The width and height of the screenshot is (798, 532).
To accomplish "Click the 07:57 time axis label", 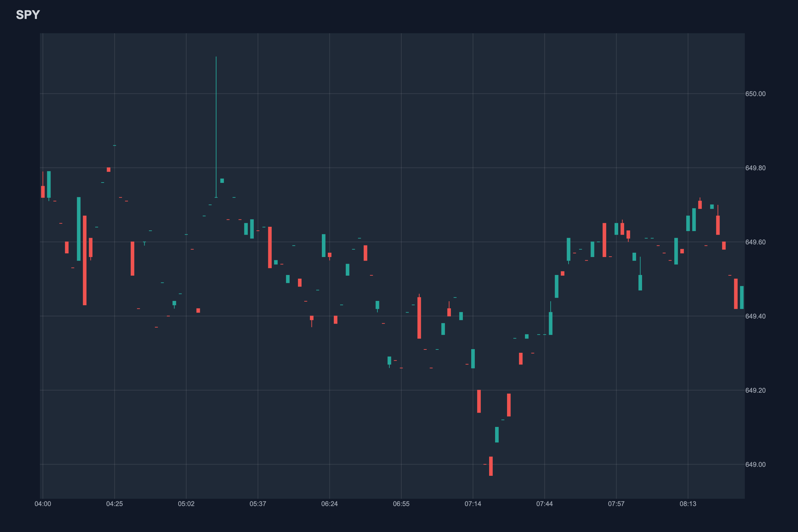I will pyautogui.click(x=616, y=504).
